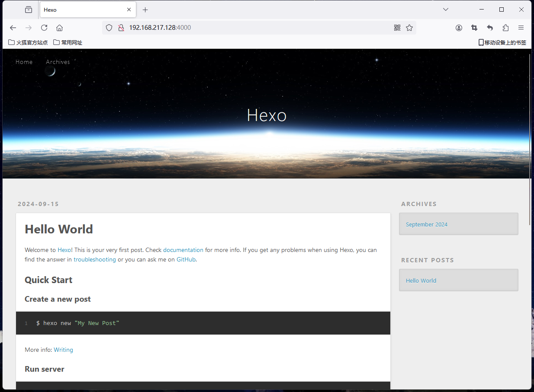Click the Create a new post heading
This screenshot has height=392, width=534.
point(58,299)
